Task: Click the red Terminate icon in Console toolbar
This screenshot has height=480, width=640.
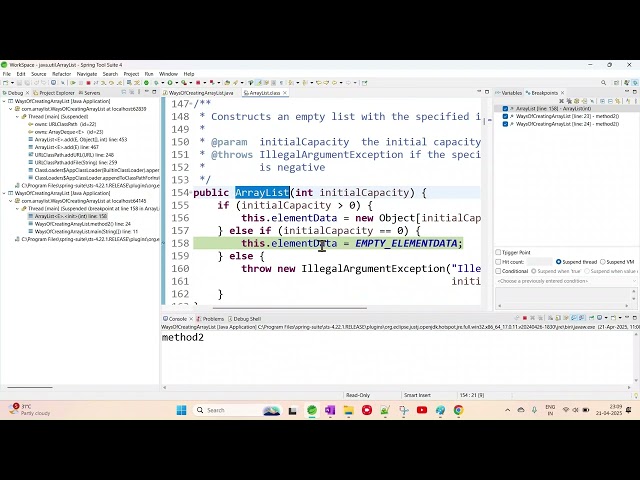Action: pos(525,318)
